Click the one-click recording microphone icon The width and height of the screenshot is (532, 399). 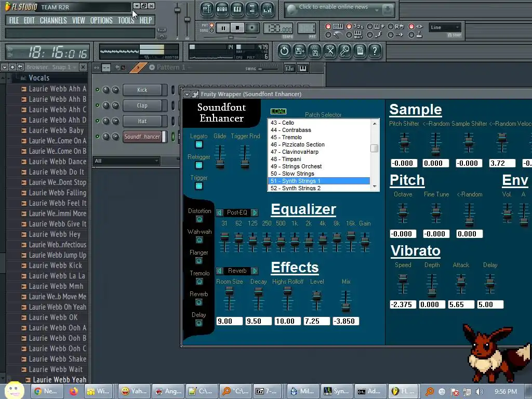click(345, 51)
